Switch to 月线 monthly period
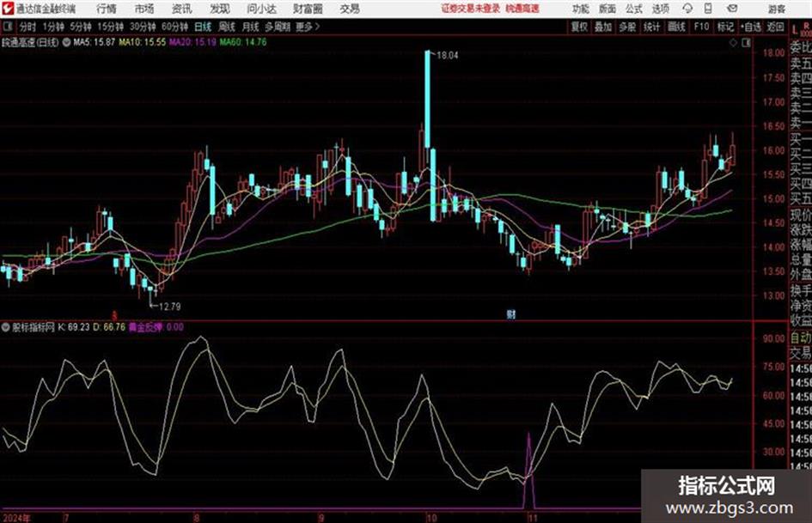Image resolution: width=812 pixels, height=523 pixels. [251, 27]
